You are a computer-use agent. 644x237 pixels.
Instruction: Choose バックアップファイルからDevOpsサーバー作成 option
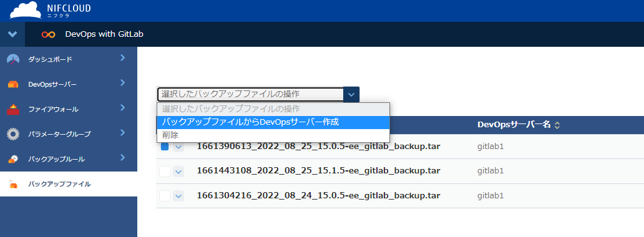point(273,122)
